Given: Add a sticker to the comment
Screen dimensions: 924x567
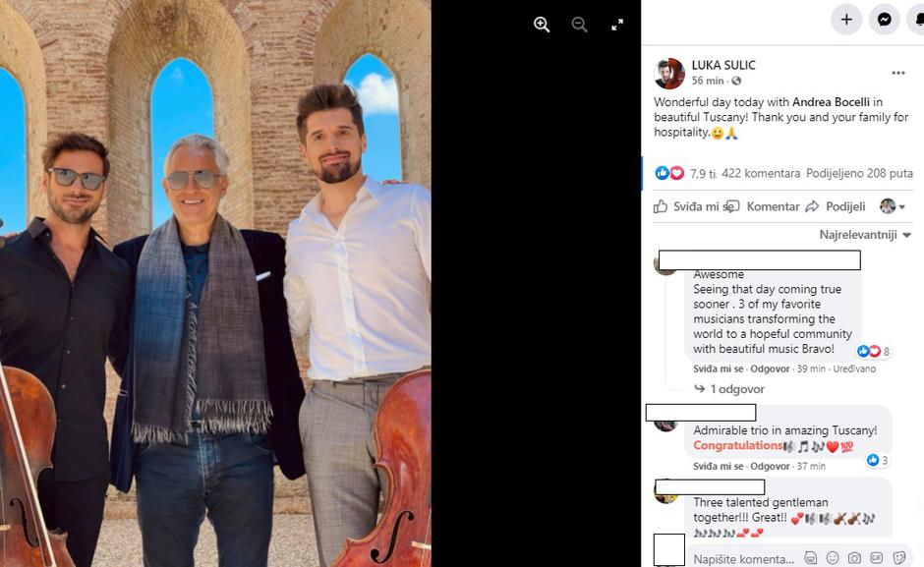Looking at the screenshot, I should coord(899,557).
